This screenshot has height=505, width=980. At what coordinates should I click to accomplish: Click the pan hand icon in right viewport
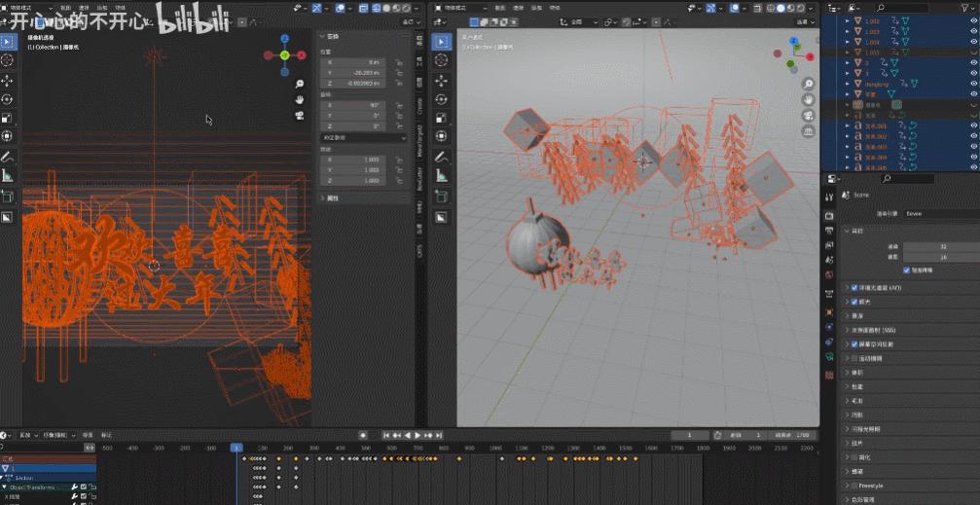pos(809,100)
